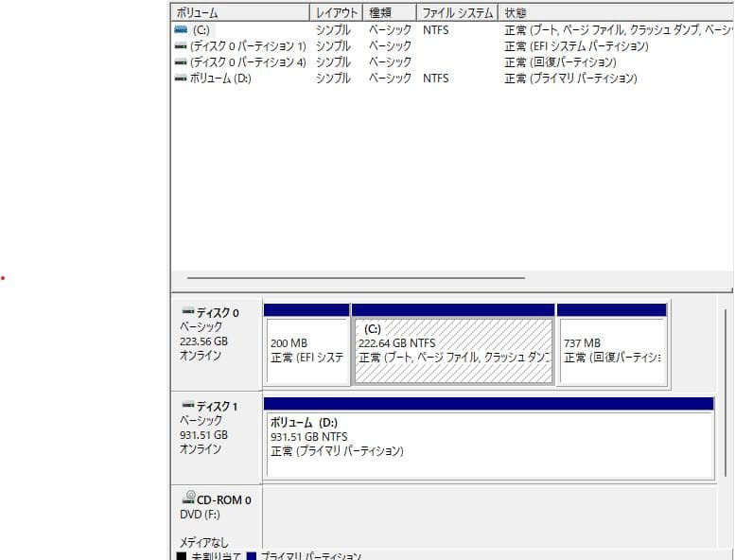The width and height of the screenshot is (735, 560).
Task: Click the 正常 (回復パーティション) status cell
Action: pyautogui.click(x=560, y=61)
